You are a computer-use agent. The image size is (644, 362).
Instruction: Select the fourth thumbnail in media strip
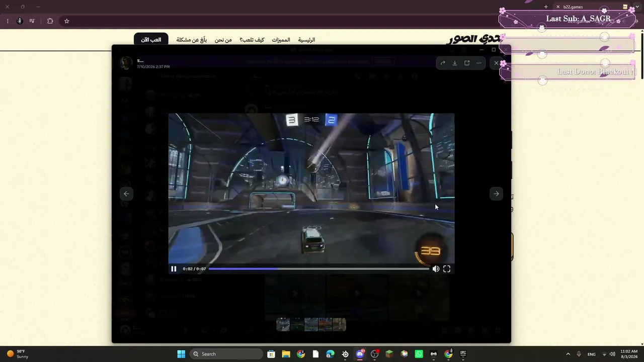pos(326,324)
